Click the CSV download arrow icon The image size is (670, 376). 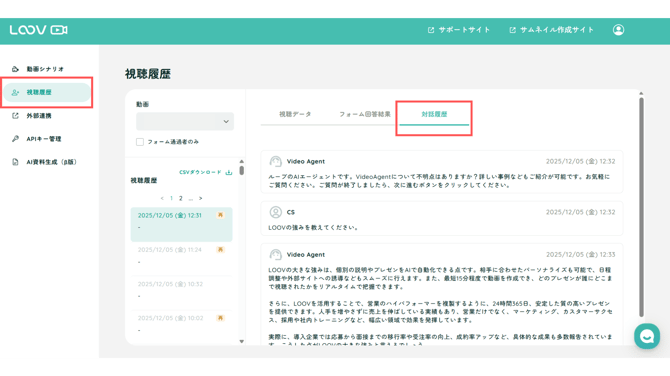(x=229, y=172)
